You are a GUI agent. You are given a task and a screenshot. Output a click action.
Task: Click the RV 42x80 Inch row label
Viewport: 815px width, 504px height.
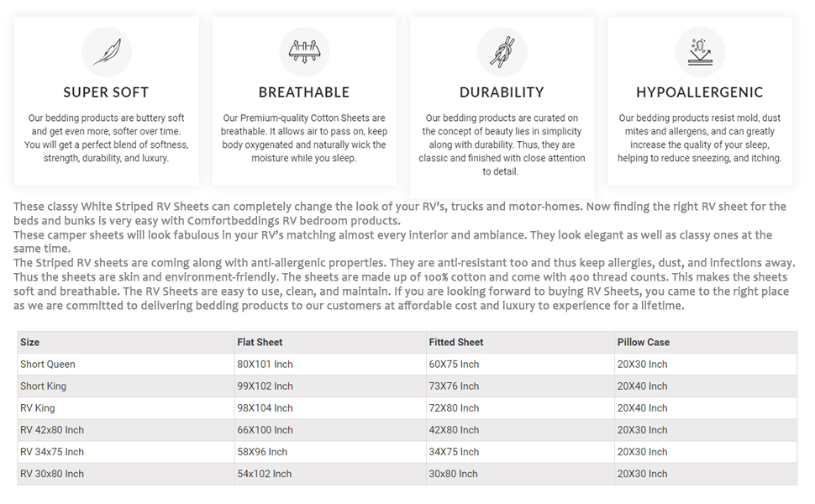click(52, 430)
